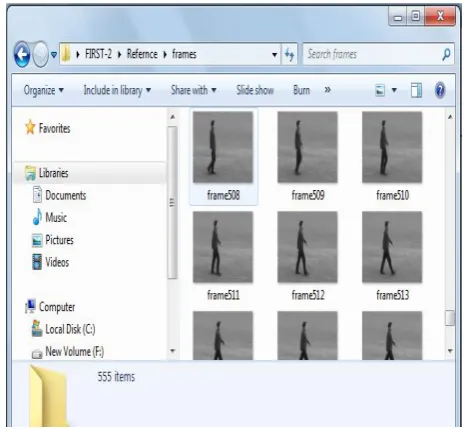The width and height of the screenshot is (465, 430).
Task: Open the Music library
Action: (56, 218)
